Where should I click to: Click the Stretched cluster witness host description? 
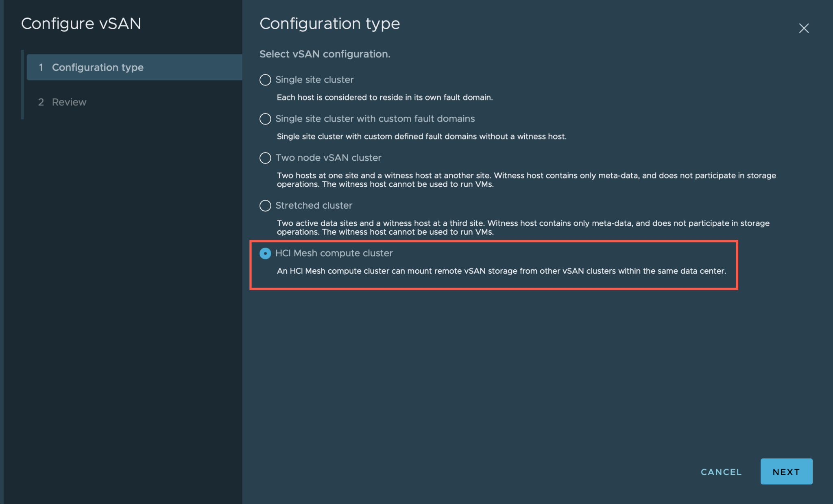523,227
